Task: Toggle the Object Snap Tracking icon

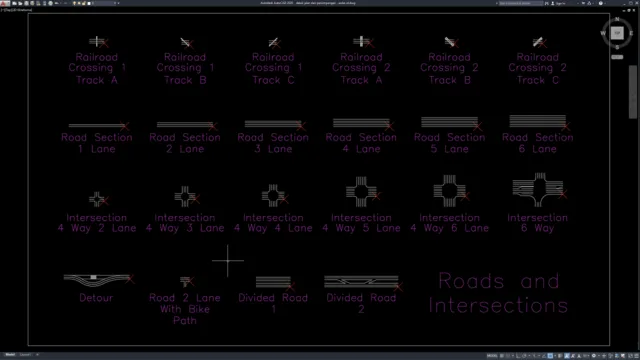Action: (544, 356)
